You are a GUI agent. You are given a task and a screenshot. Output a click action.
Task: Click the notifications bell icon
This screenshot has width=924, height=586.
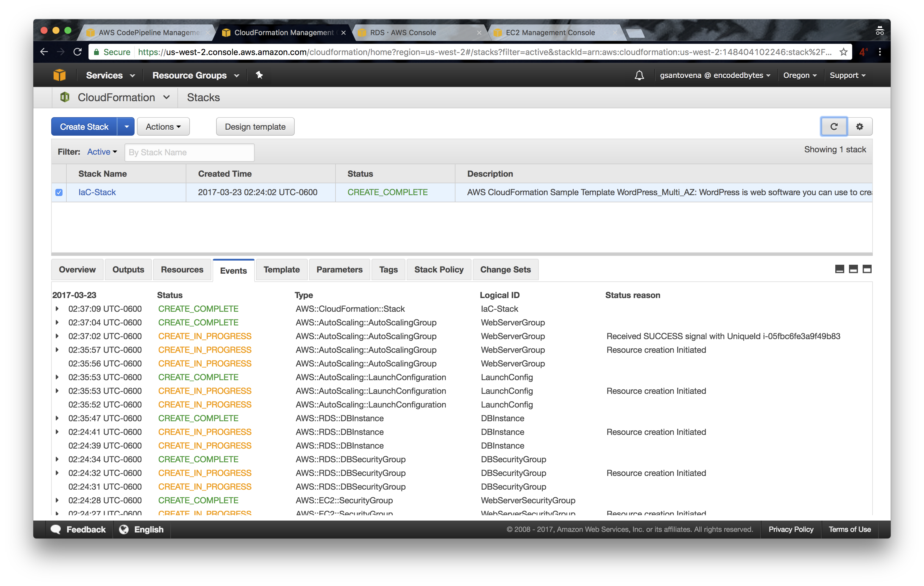639,75
